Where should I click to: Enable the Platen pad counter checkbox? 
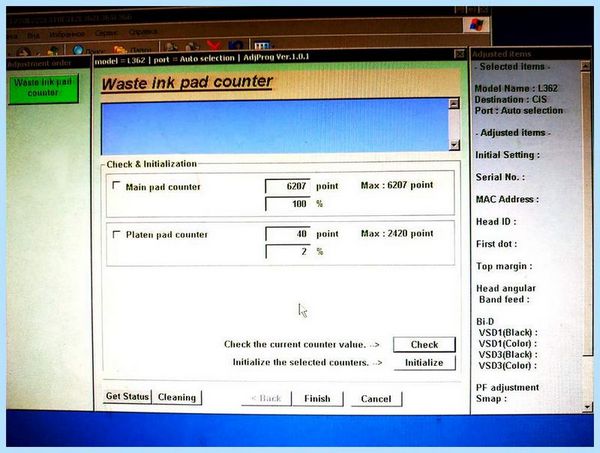pos(116,234)
